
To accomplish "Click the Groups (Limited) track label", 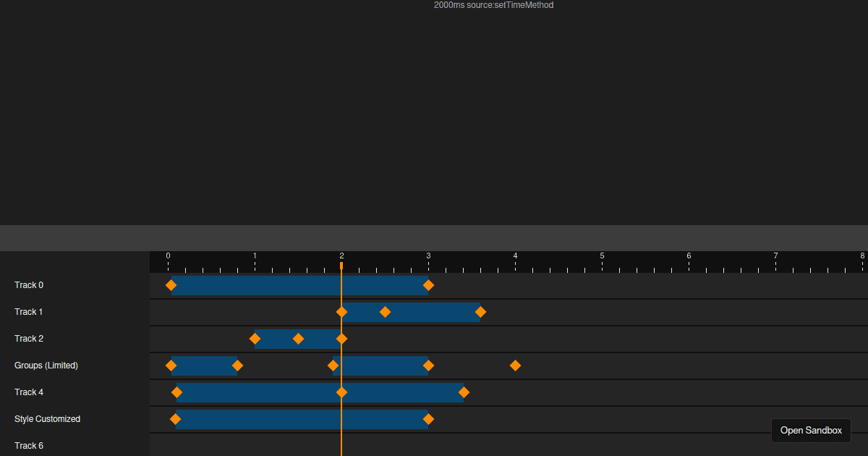I will (46, 366).
